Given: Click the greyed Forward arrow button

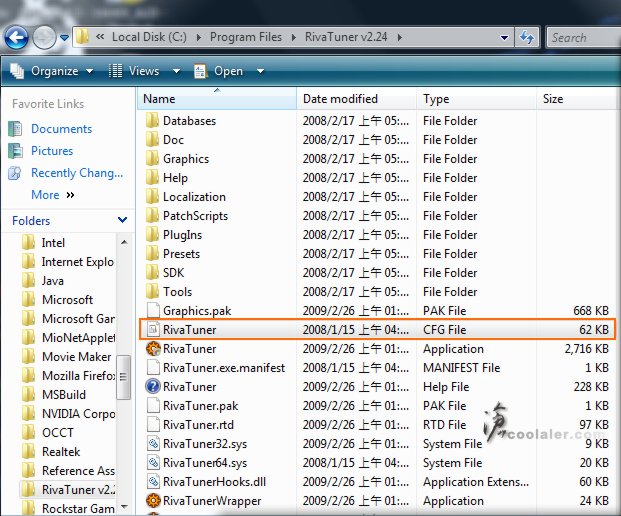Looking at the screenshot, I should point(44,38).
